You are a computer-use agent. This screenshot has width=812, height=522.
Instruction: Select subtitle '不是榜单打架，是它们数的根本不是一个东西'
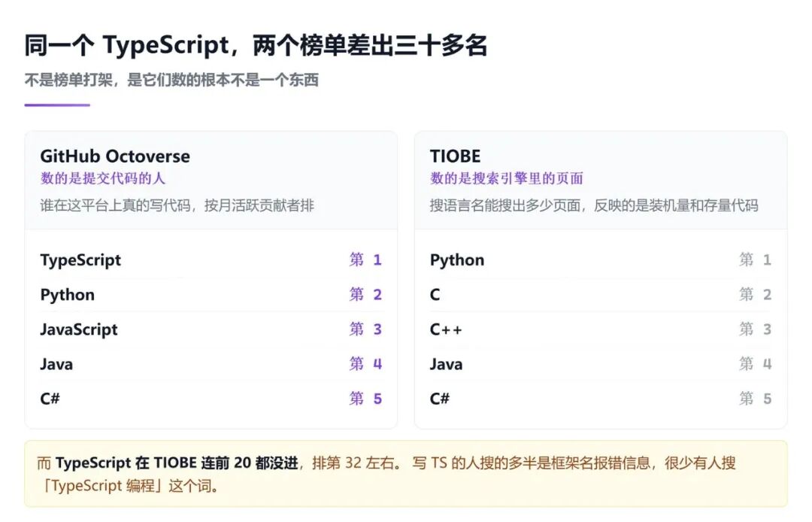click(171, 80)
